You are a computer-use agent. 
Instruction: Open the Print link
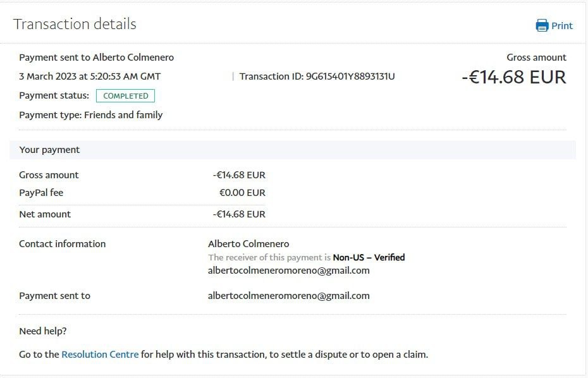561,26
